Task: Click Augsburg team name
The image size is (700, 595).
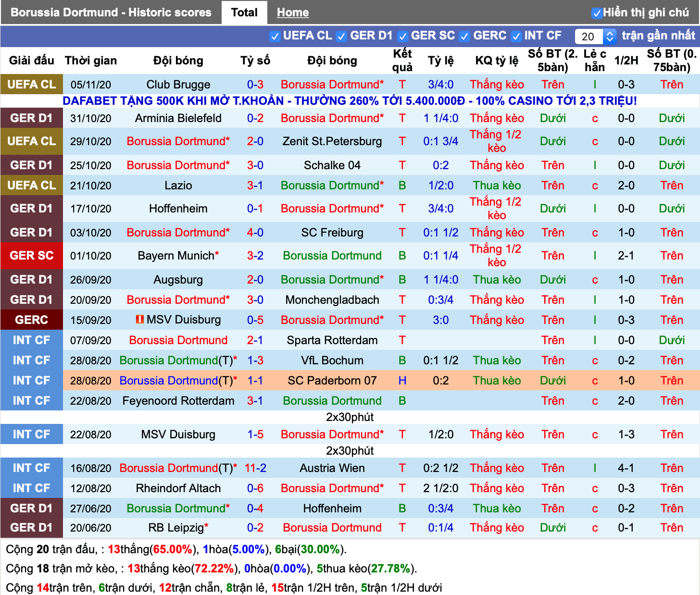Action: (178, 280)
